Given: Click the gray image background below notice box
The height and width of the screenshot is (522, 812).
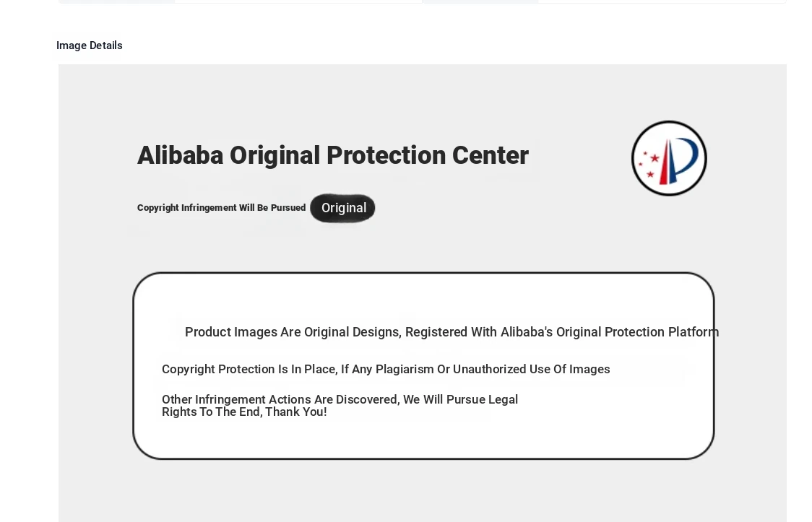Looking at the screenshot, I should click(x=423, y=492).
